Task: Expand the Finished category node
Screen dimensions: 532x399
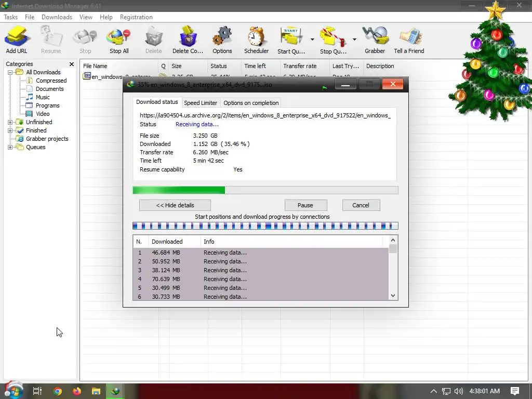Action: (x=10, y=130)
